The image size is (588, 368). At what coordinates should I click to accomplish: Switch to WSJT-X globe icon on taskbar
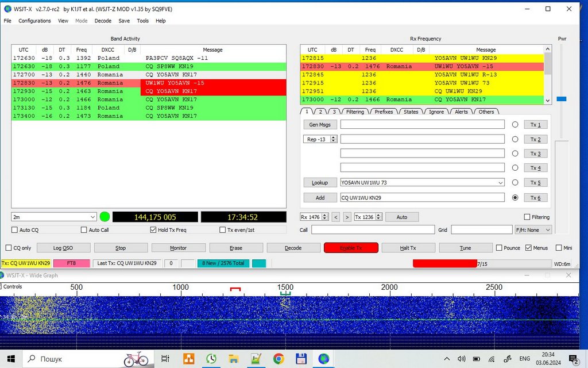[x=323, y=359]
